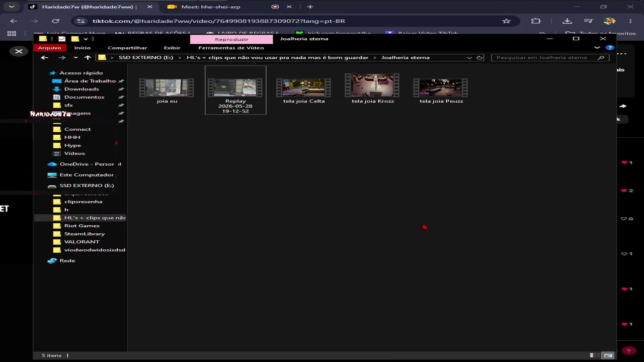Image resolution: width=644 pixels, height=362 pixels.
Task: Open the 'tela joia Celta' video
Action: [303, 91]
